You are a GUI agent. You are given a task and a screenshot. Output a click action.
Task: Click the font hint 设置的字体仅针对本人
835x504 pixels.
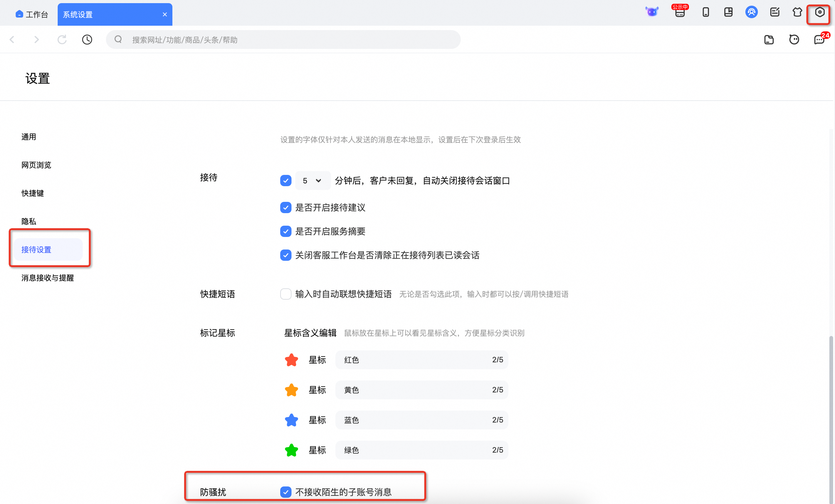[401, 140]
